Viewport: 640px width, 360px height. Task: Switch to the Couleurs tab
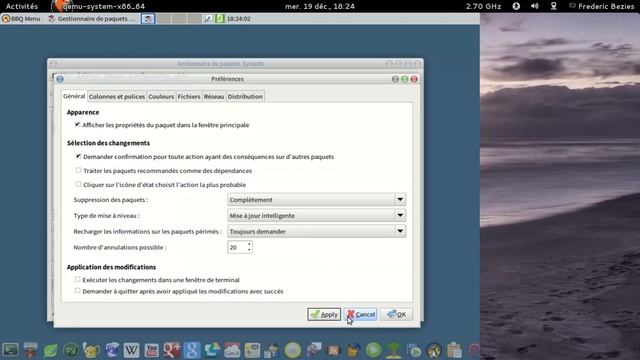[161, 97]
